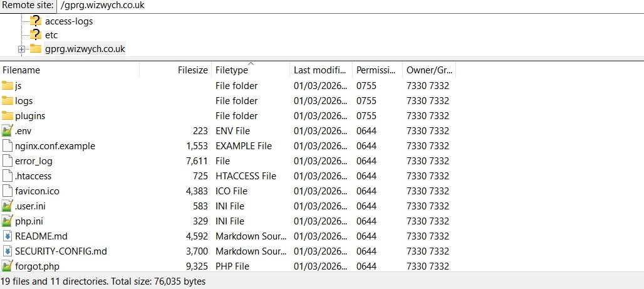
Task: Select the .env file icon
Action: click(x=8, y=130)
